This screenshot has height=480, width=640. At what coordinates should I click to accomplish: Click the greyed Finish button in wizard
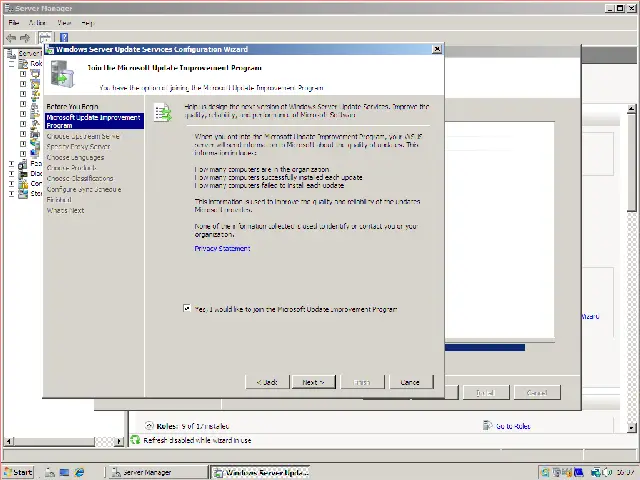click(362, 382)
